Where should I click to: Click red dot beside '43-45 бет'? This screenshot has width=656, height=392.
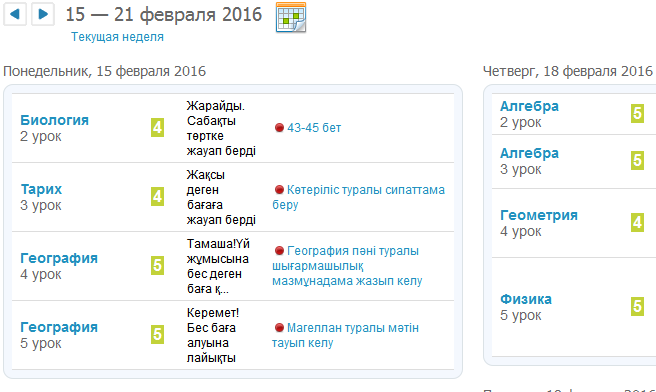click(279, 128)
